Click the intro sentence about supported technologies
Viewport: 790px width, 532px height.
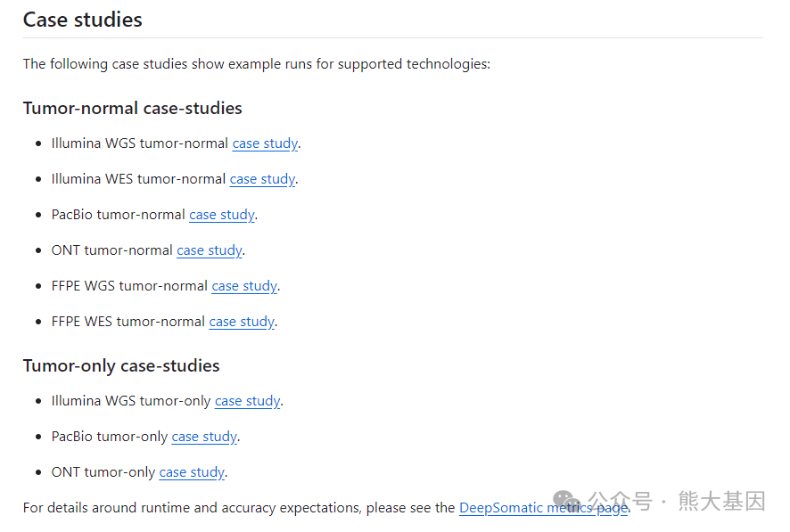tap(257, 64)
